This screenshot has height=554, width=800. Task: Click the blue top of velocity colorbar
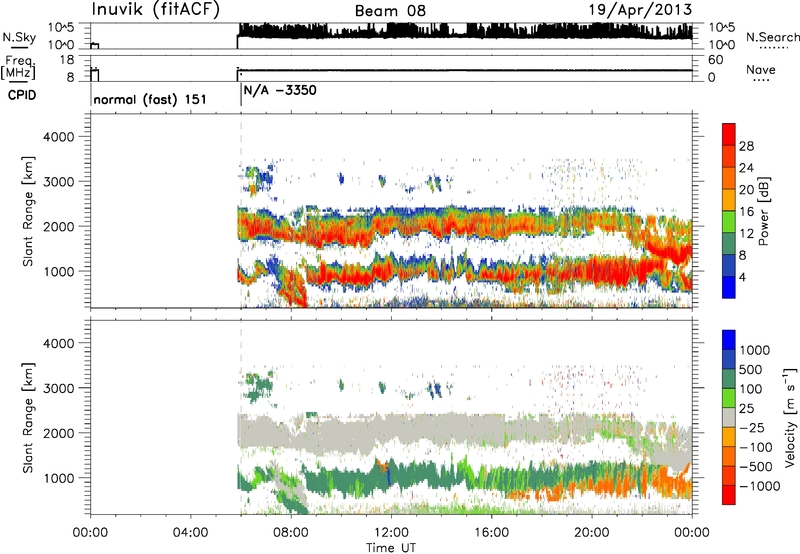point(729,340)
